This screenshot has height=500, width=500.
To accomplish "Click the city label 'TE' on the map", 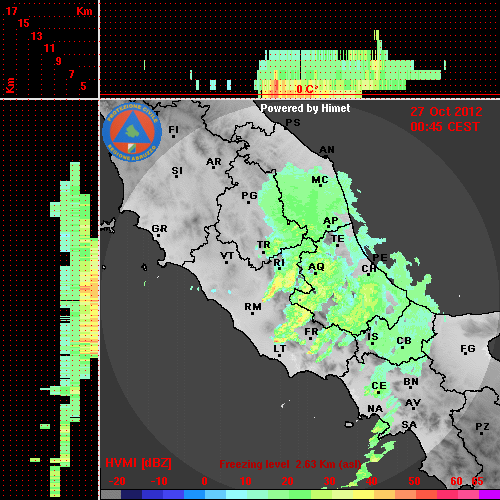I will [338, 239].
